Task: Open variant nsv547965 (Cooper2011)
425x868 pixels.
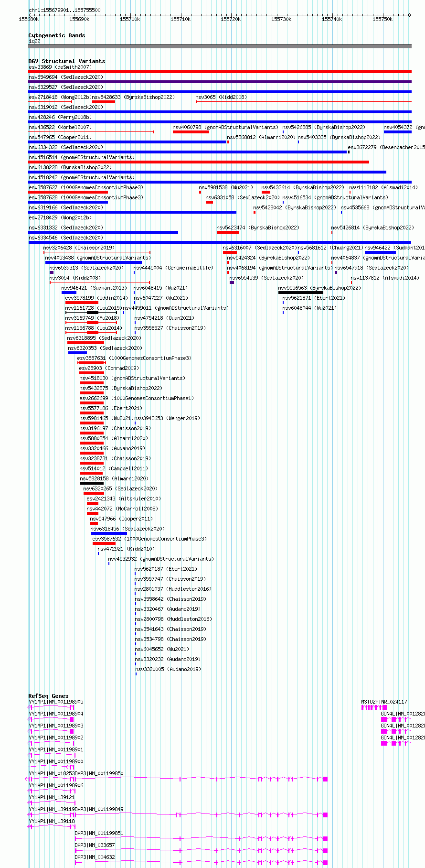Action: [x=60, y=137]
